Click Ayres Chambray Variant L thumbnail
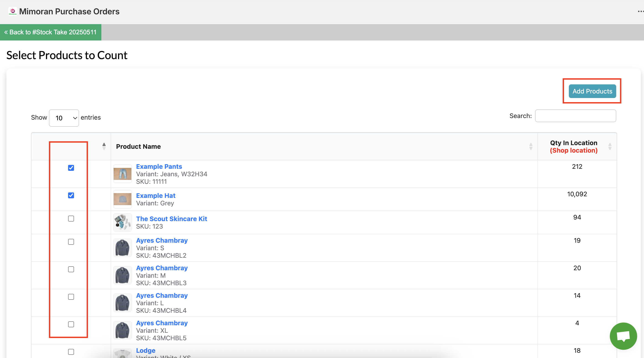The width and height of the screenshot is (644, 358). (x=123, y=303)
